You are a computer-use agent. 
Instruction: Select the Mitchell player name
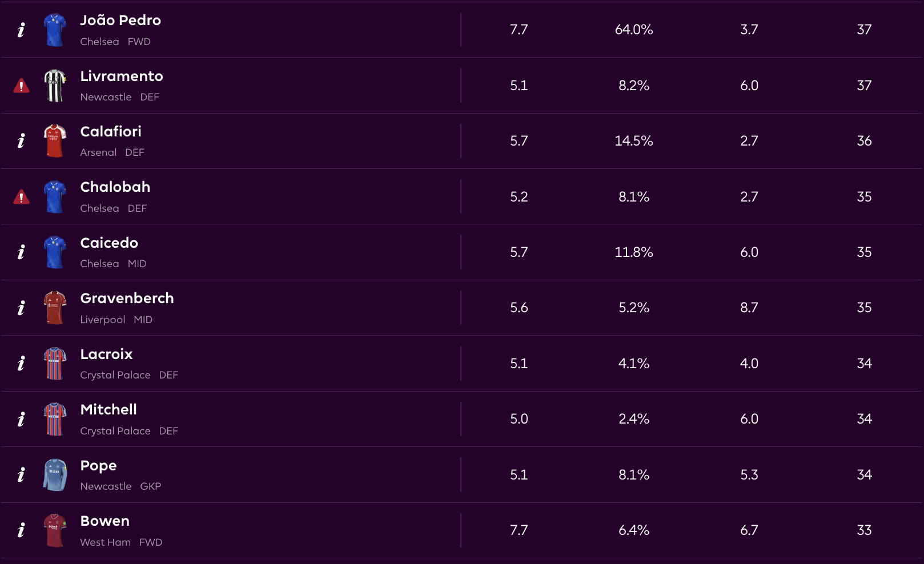(109, 410)
